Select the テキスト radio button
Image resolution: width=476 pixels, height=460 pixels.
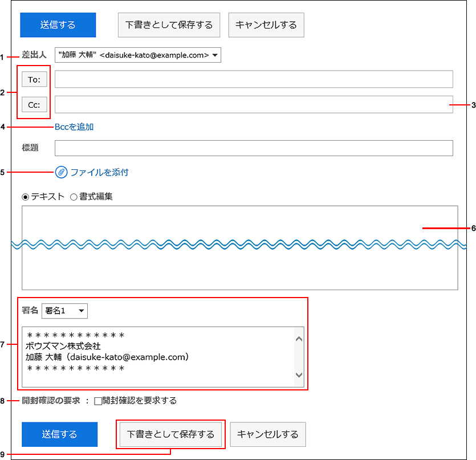tap(26, 197)
